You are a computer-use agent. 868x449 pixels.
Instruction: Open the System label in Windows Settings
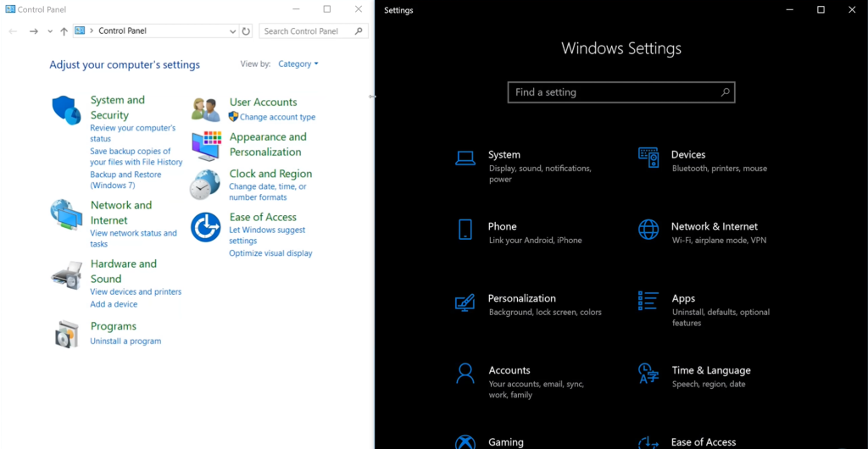tap(504, 155)
